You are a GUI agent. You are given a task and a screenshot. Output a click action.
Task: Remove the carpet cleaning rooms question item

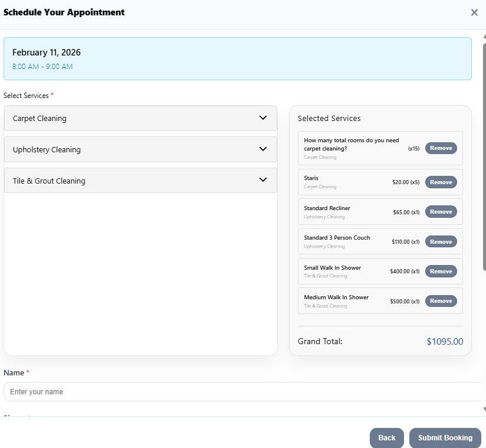[x=441, y=148]
